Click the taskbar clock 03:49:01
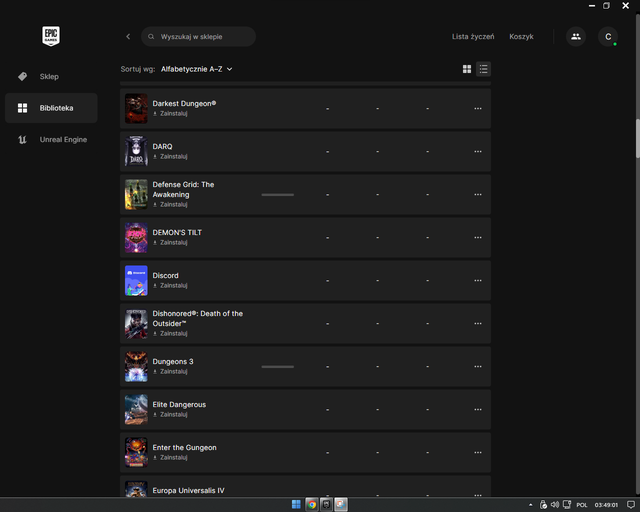 [606, 505]
